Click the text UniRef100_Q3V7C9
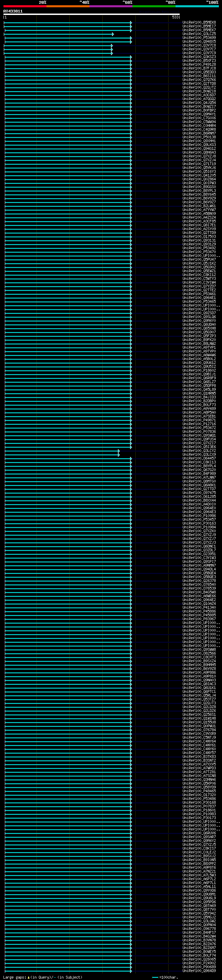Viewport: 222px width, 980px height. coord(199,53)
